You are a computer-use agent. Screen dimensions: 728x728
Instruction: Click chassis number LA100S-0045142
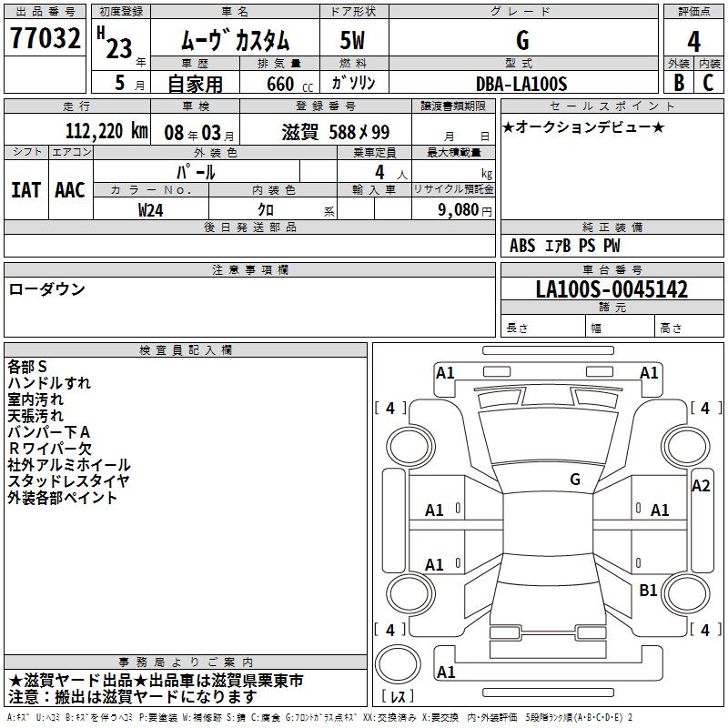click(x=612, y=289)
